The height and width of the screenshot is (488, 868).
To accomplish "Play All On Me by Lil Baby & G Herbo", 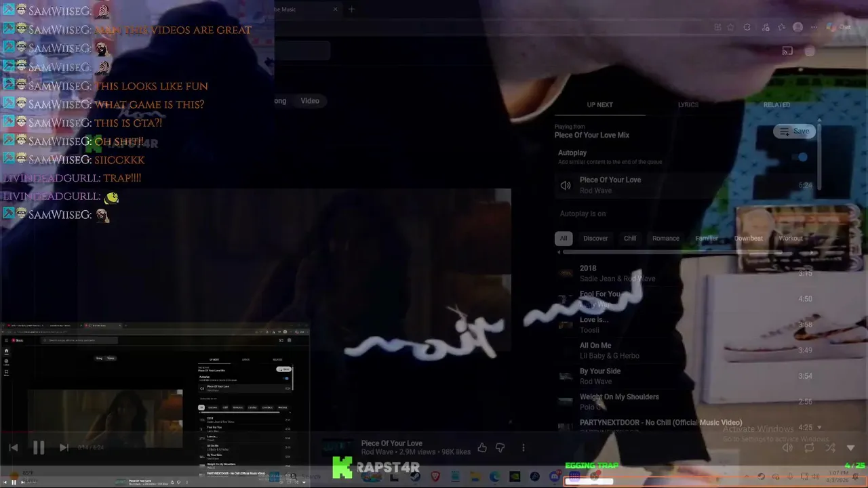I will click(685, 350).
